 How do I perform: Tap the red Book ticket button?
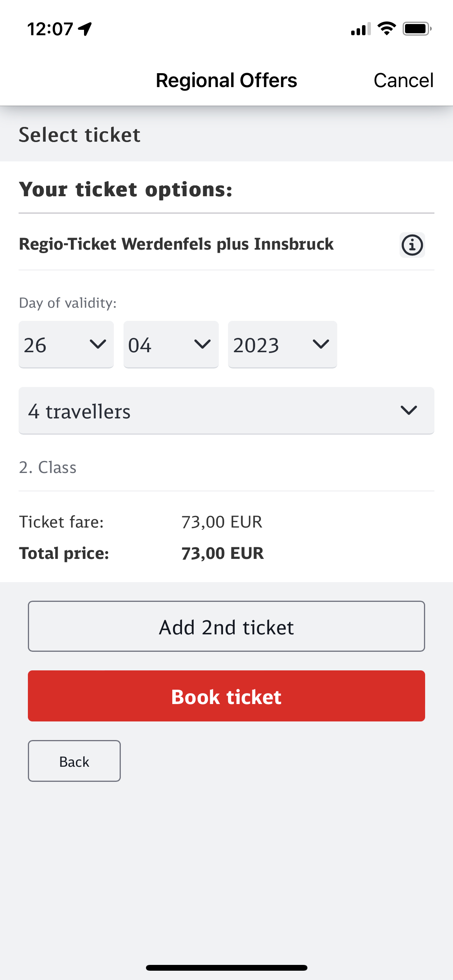pyautogui.click(x=226, y=696)
